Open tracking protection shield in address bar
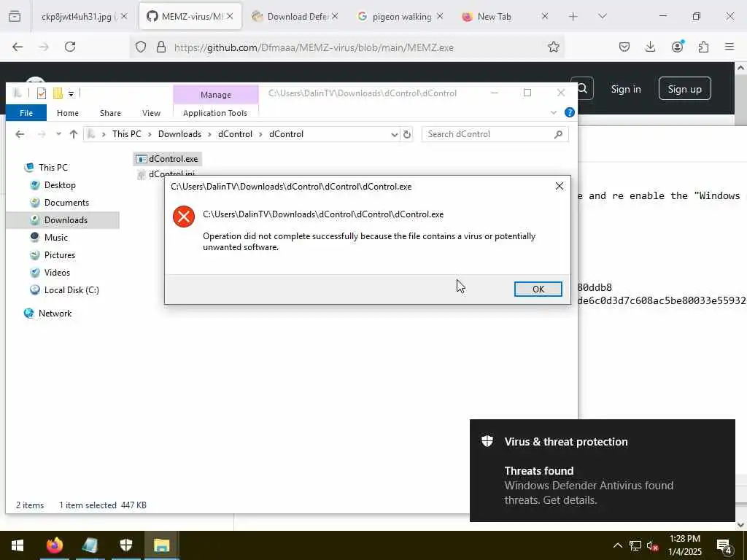The height and width of the screenshot is (560, 747). (x=141, y=47)
